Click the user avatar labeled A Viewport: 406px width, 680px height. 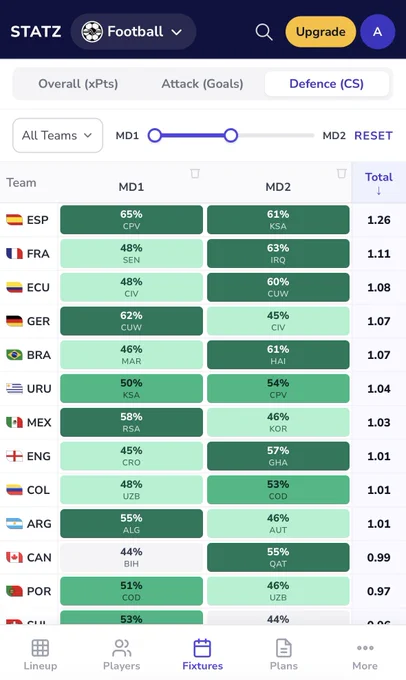tap(377, 32)
